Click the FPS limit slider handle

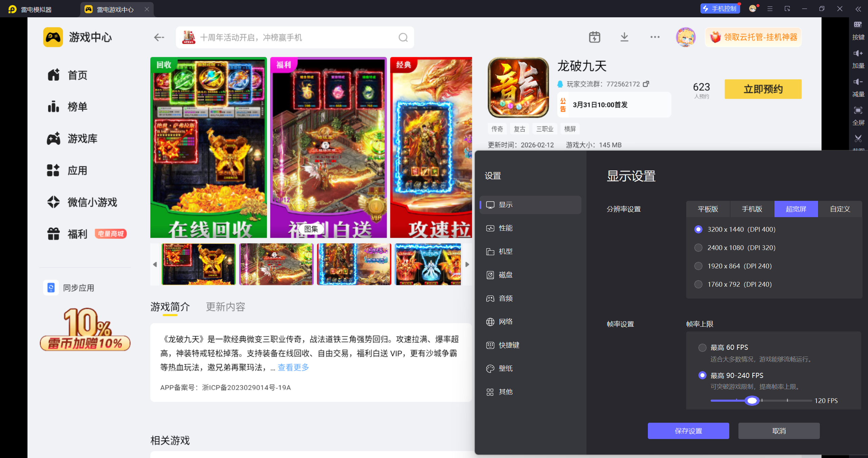click(x=752, y=401)
